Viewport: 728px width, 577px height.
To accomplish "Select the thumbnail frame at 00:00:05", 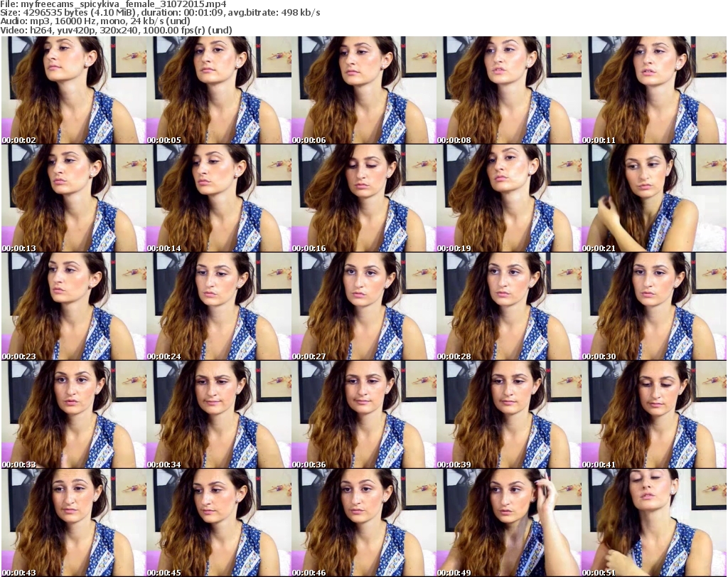I will [x=219, y=90].
